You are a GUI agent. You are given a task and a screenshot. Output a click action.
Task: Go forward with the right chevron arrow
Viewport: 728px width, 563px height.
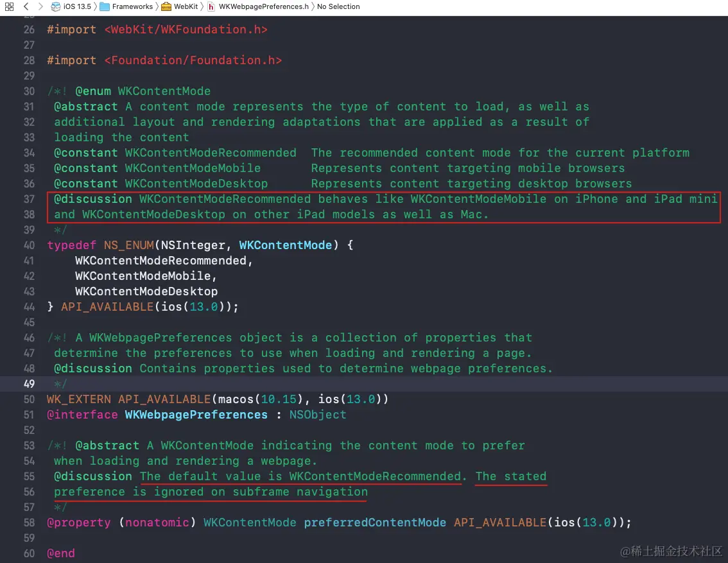[40, 6]
